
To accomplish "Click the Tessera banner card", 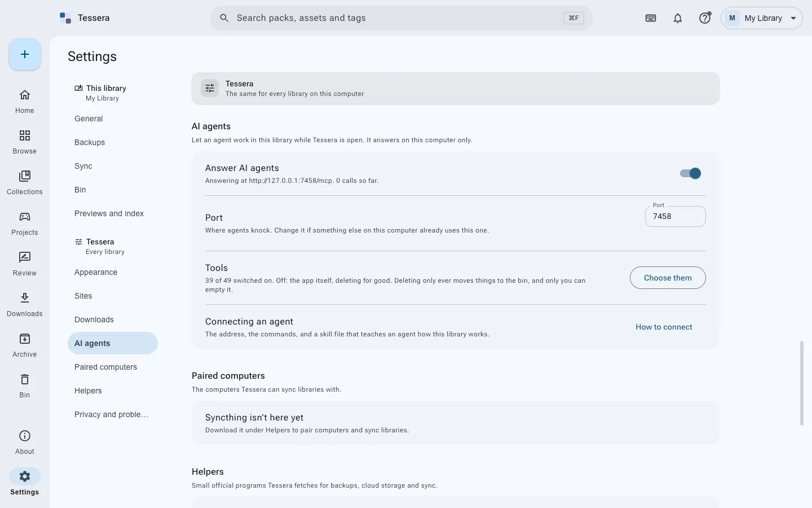I will click(x=456, y=88).
